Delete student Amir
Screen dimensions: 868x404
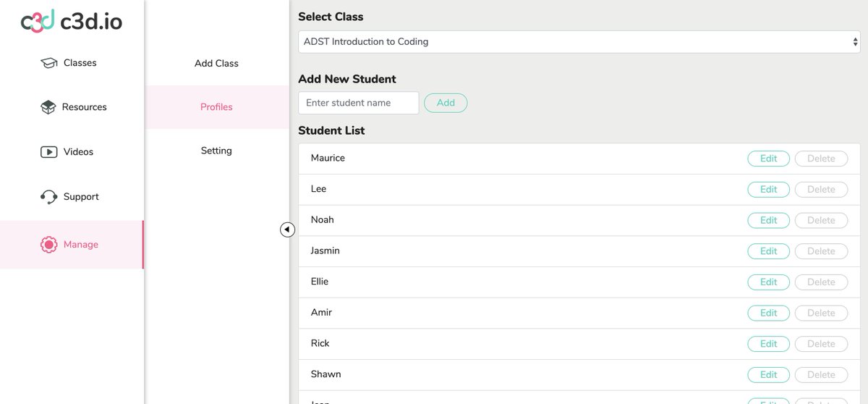point(821,313)
